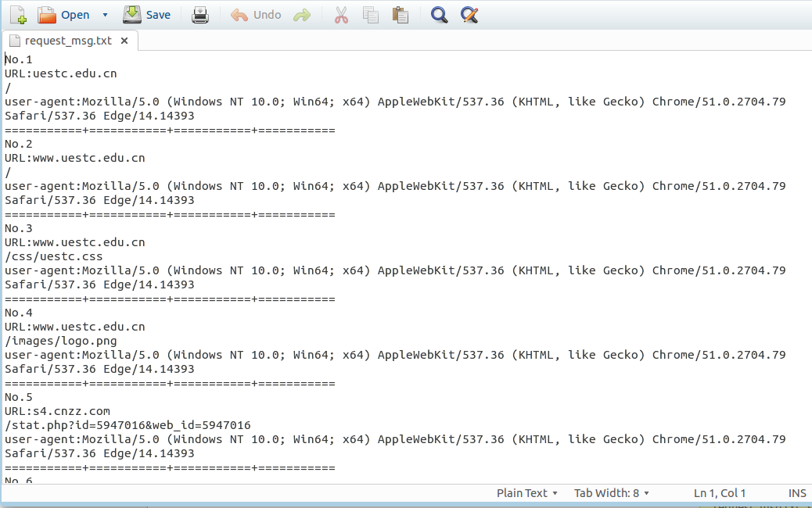
Task: Open Find and Replace icon
Action: click(x=469, y=15)
